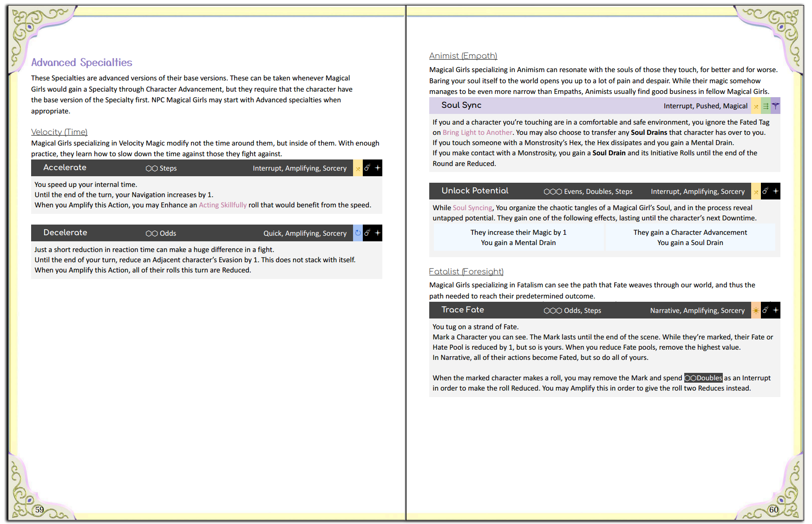This screenshot has width=812, height=524.
Task: Click the comet icon on Decelerate bar
Action: tap(367, 233)
